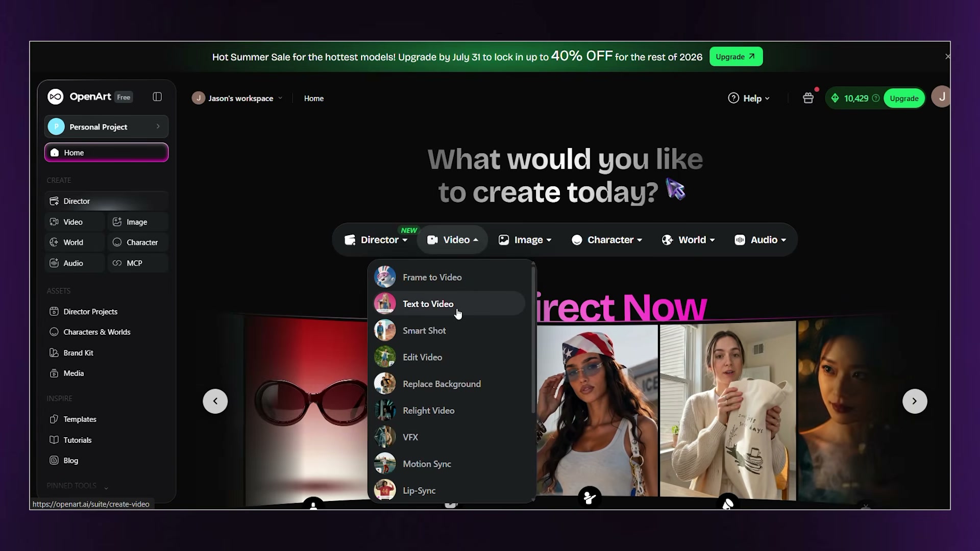This screenshot has height=551, width=980.
Task: Click the Motion Sync thumbnail icon
Action: (385, 464)
